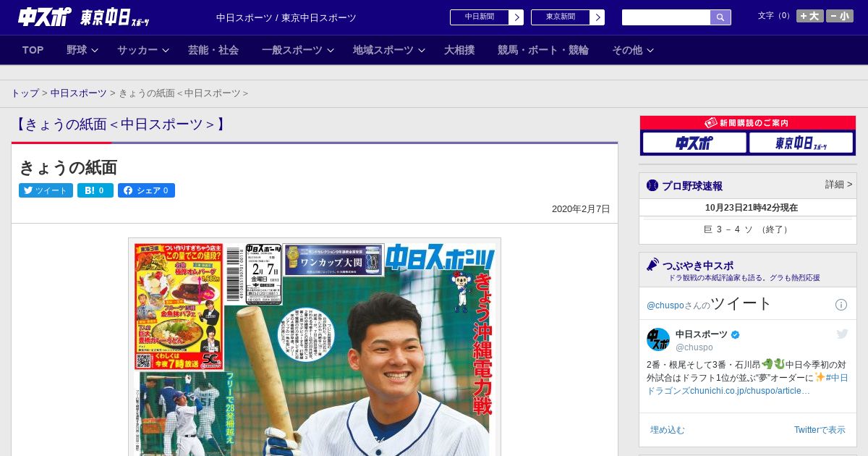Open the newspaper front page image
868x456 pixels.
click(x=315, y=347)
